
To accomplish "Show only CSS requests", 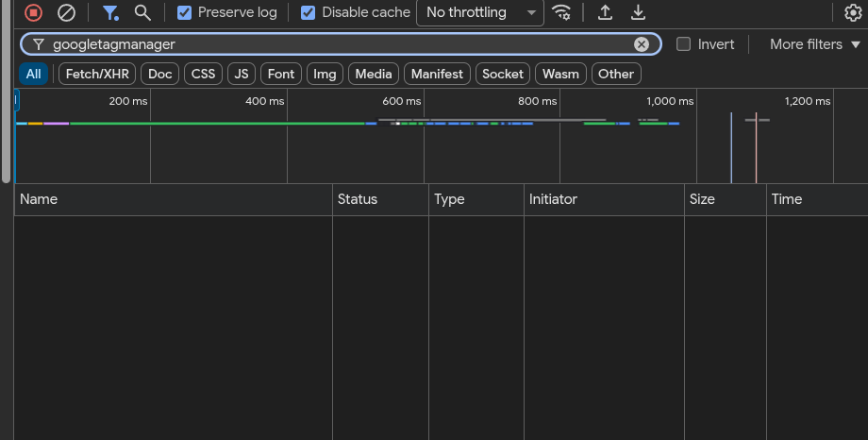I will point(203,74).
